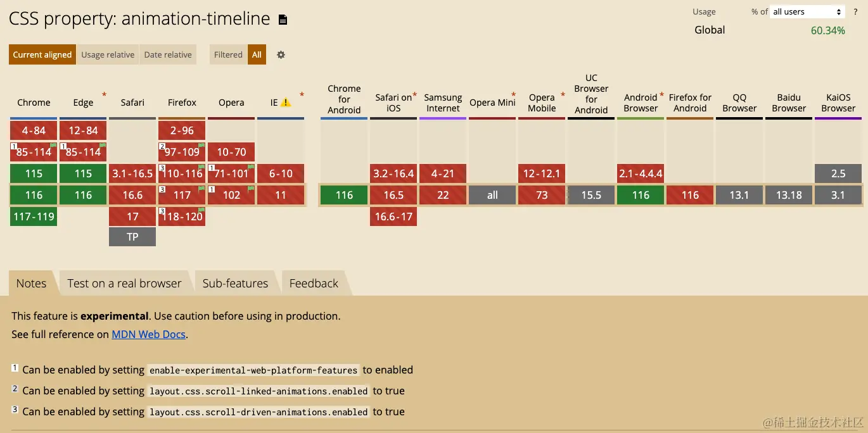Toggle Date relative view
Image resolution: width=868 pixels, height=433 pixels.
pyautogui.click(x=168, y=54)
